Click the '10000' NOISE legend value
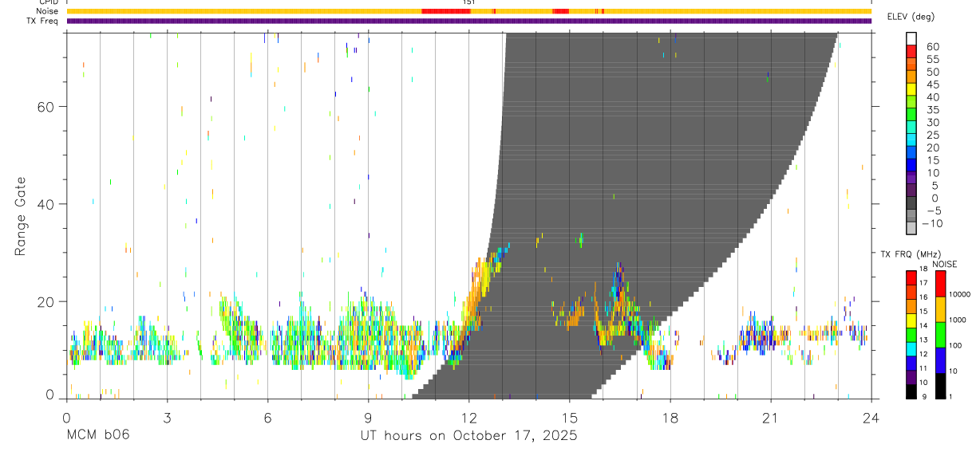This screenshot has height=452, width=980. pos(960,294)
